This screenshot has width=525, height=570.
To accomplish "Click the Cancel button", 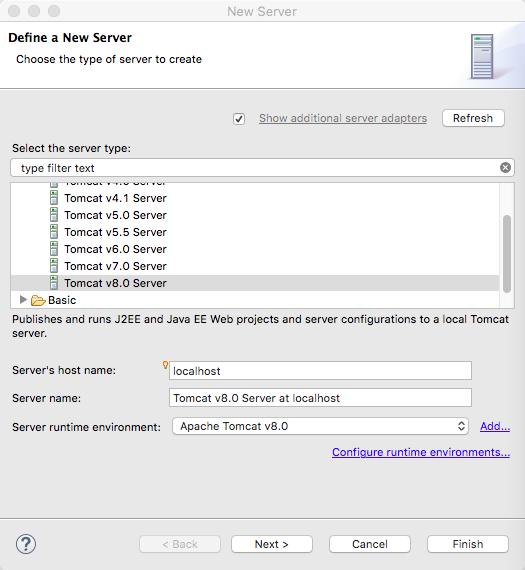I will pyautogui.click(x=370, y=544).
